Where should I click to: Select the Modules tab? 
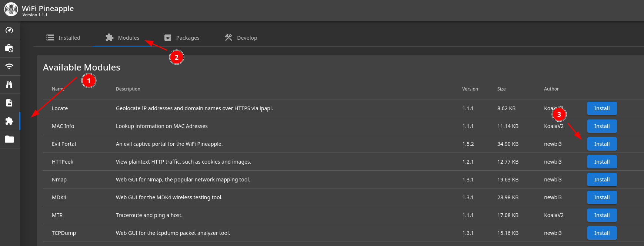122,38
